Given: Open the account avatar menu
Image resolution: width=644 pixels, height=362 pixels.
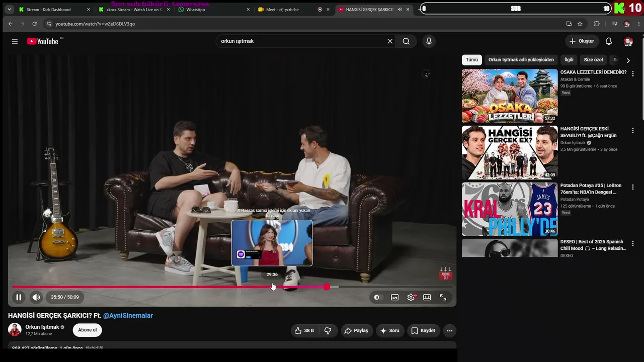Looking at the screenshot, I should point(628,41).
